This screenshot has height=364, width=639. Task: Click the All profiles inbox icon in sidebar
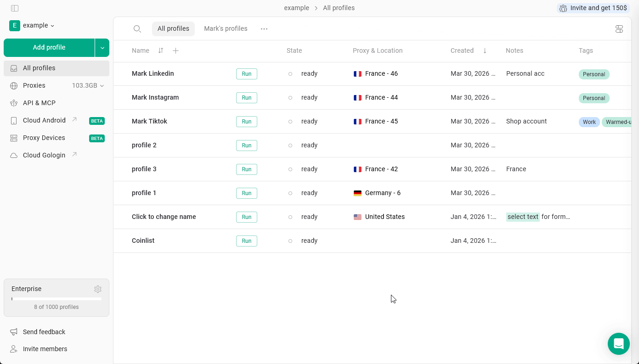pos(14,68)
